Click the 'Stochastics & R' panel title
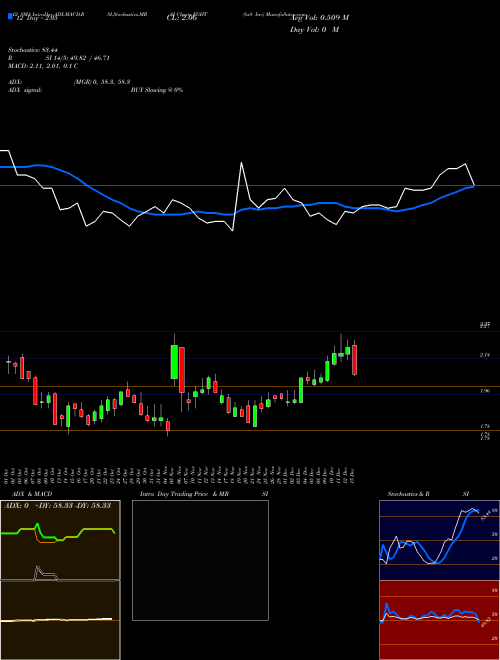 (x=408, y=494)
